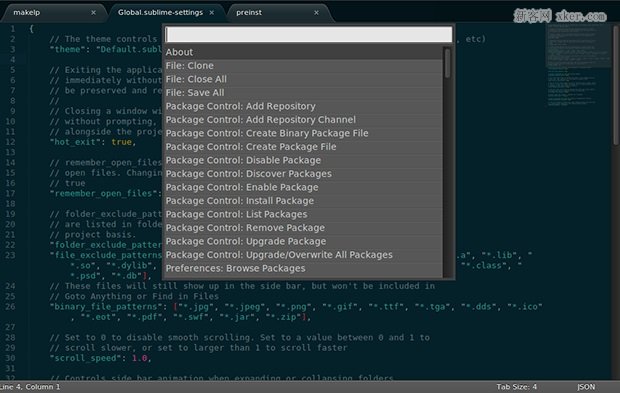620x393 pixels.
Task: Open the Tab Size selector in status bar
Action: point(516,387)
